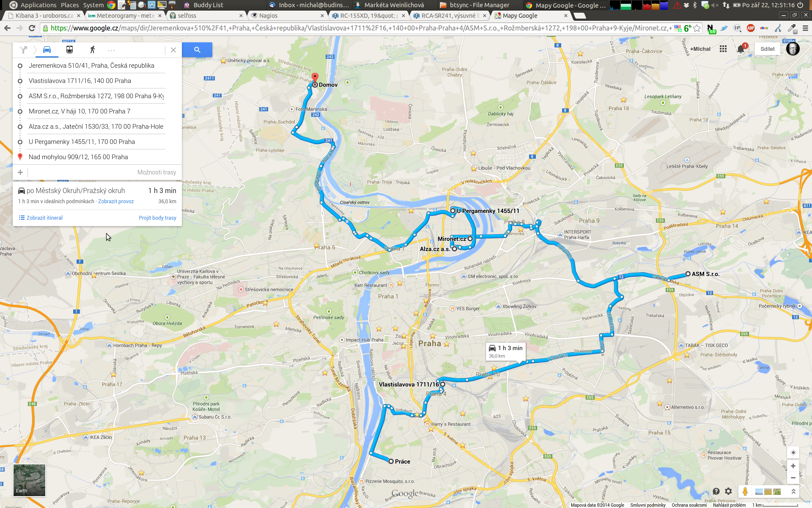Click the Pegman Street View icon
812x508 pixels.
pos(745,491)
